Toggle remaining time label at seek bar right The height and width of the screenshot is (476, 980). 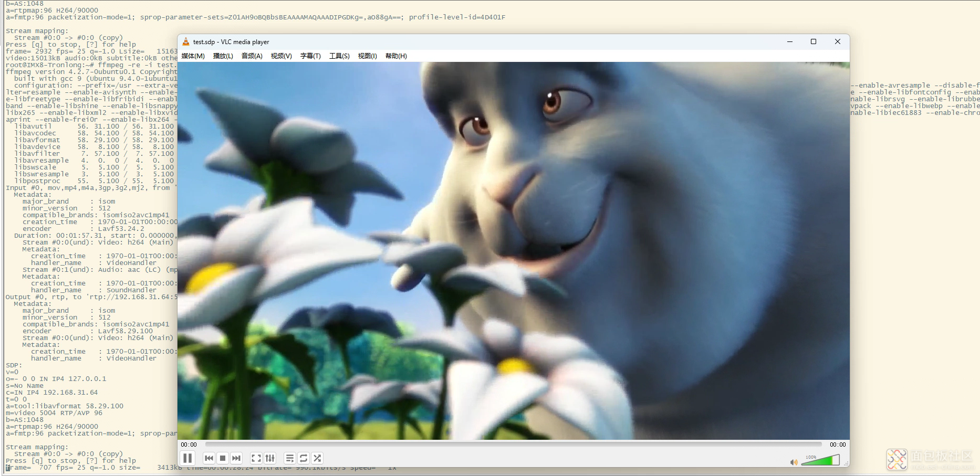click(x=838, y=445)
